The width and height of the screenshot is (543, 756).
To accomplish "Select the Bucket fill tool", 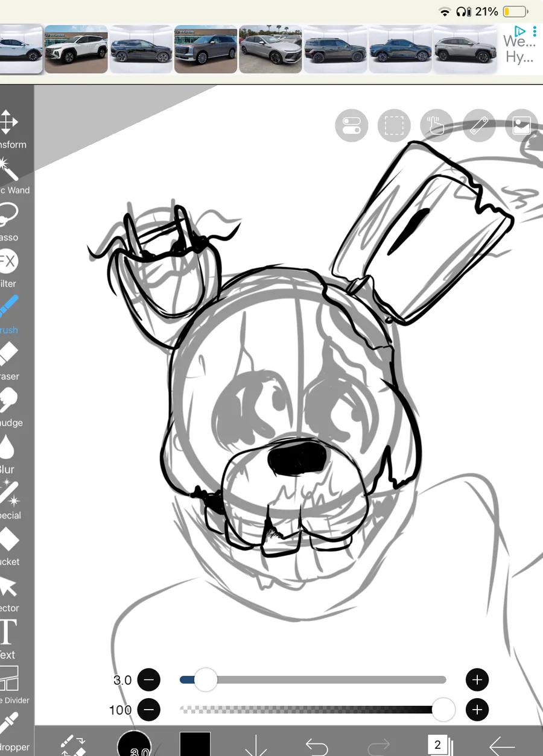I will pyautogui.click(x=9, y=546).
